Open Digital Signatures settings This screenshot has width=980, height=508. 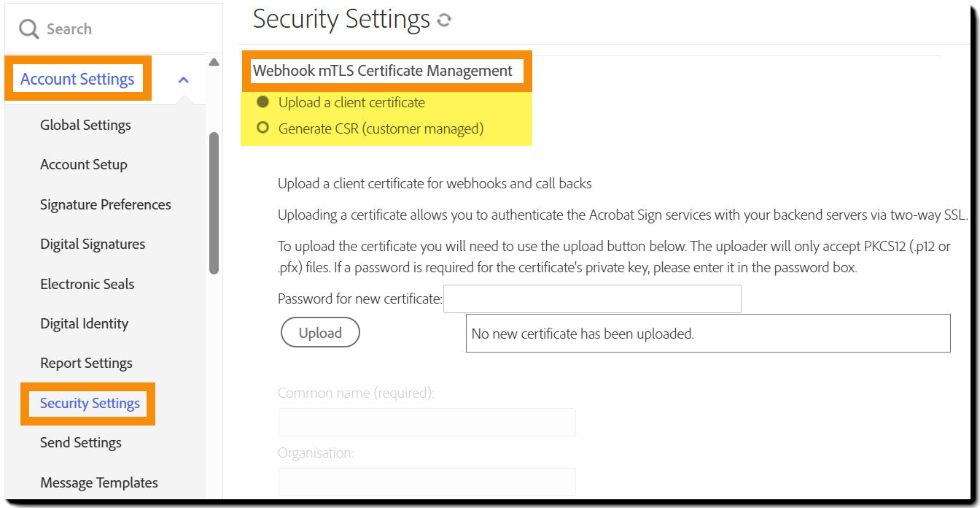coord(92,244)
